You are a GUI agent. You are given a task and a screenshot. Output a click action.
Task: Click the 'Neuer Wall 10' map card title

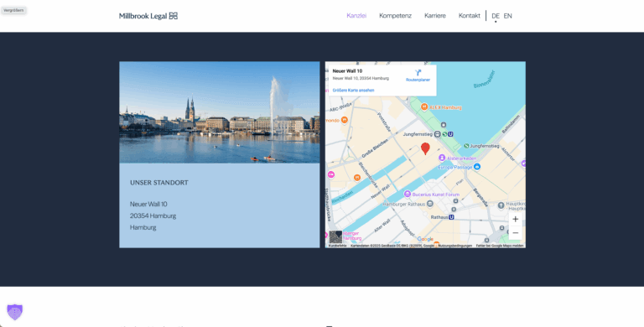click(347, 71)
